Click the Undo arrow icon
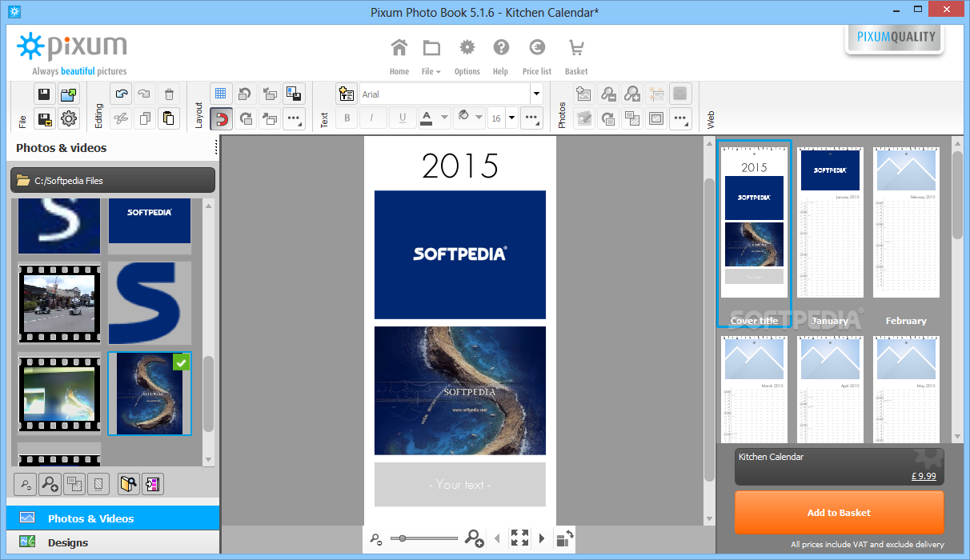Image resolution: width=970 pixels, height=560 pixels. tap(121, 94)
